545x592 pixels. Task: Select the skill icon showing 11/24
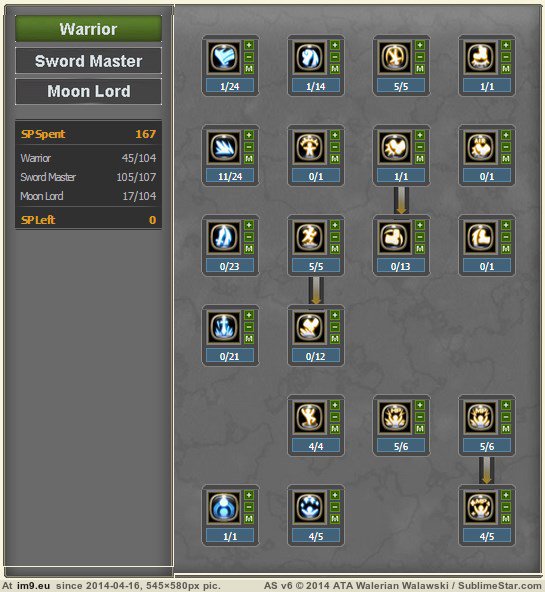224,148
